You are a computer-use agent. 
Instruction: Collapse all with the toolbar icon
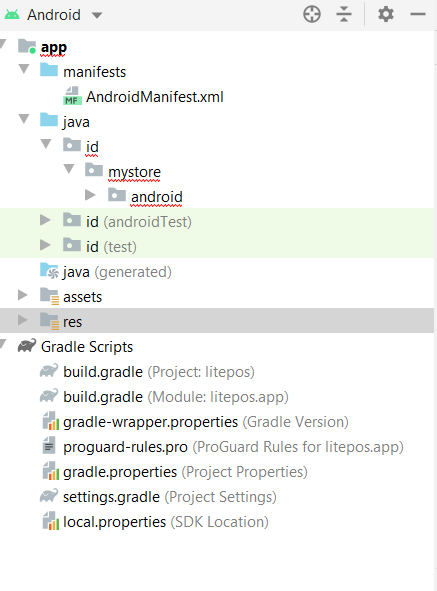343,15
